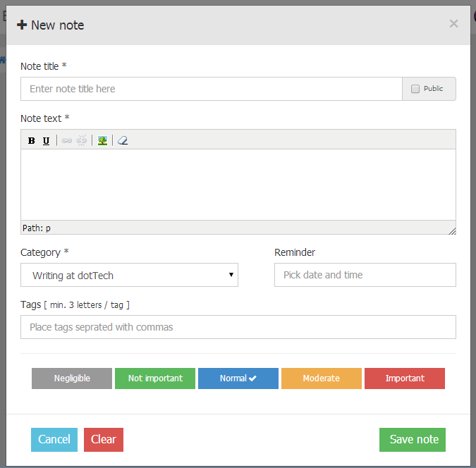476x468 pixels.
Task: Click the red Clear button
Action: click(104, 440)
